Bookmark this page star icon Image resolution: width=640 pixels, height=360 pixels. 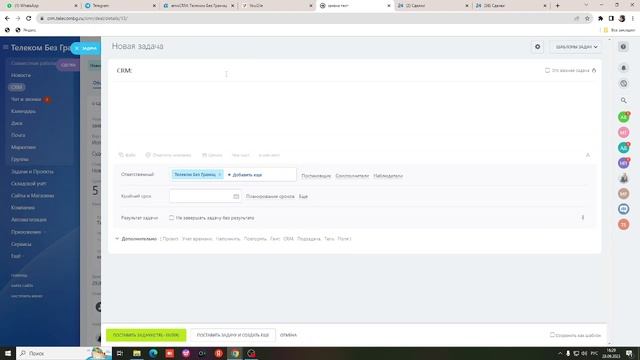(587, 18)
